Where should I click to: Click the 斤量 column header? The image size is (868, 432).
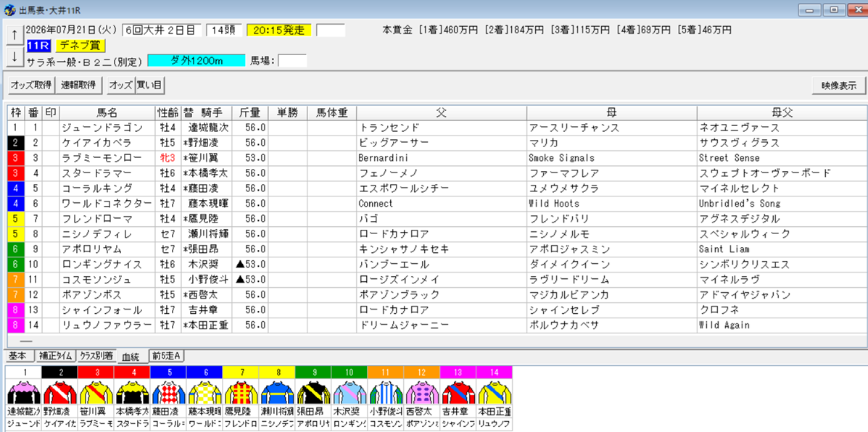(249, 112)
